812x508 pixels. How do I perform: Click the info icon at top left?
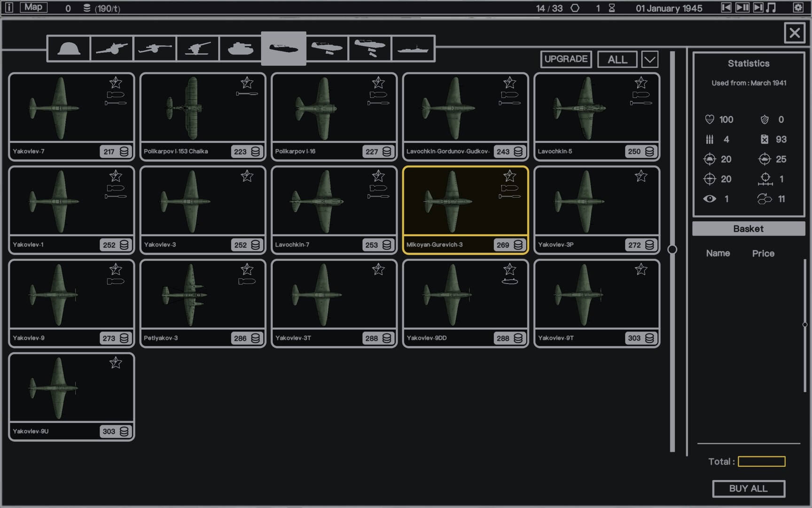(x=9, y=8)
